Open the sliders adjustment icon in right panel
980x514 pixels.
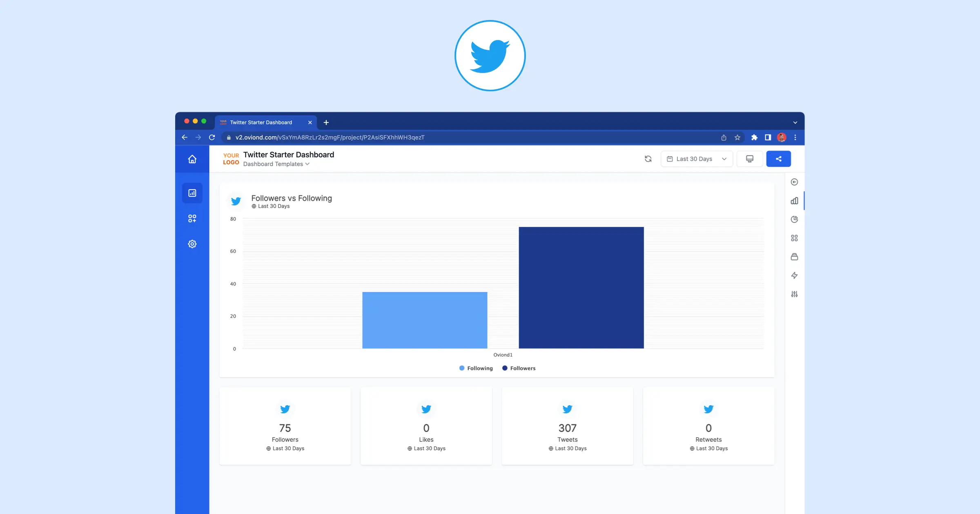coord(794,294)
